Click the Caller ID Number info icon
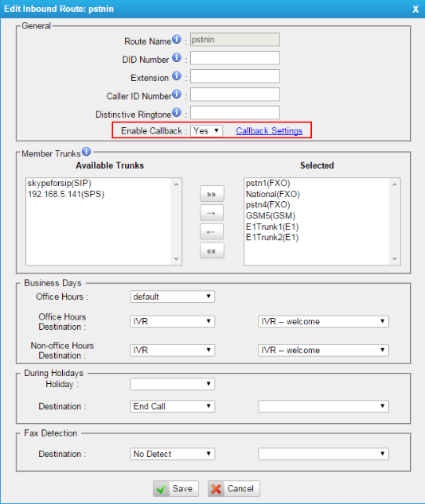Screen dimensions: 425x504 click(177, 94)
